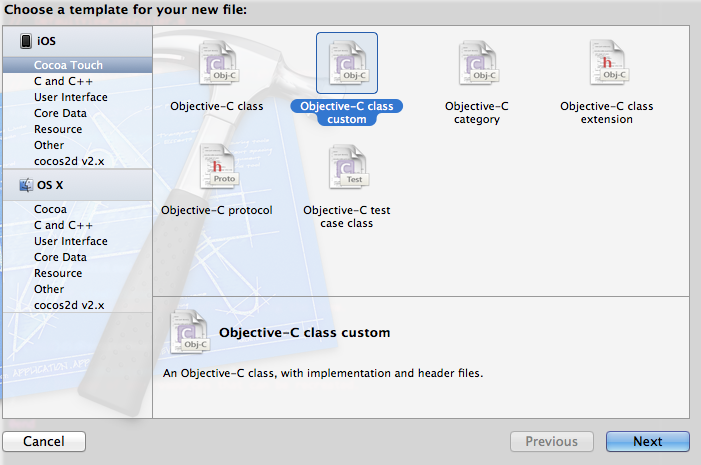Open Core Data category under iOS
This screenshot has width=701, height=465.
point(77,114)
